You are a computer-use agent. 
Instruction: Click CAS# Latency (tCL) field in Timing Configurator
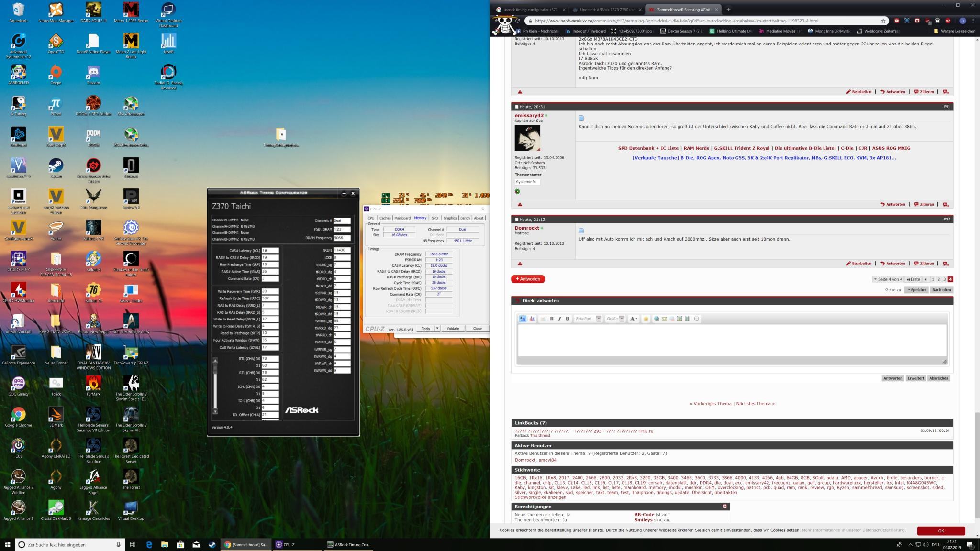(270, 251)
